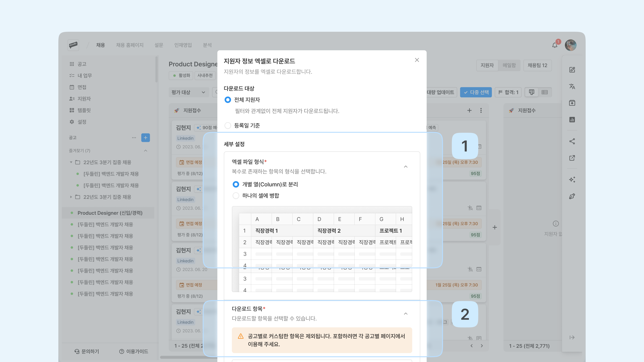Select 전체 지원자 radio option
The height and width of the screenshot is (362, 644).
coord(227,100)
